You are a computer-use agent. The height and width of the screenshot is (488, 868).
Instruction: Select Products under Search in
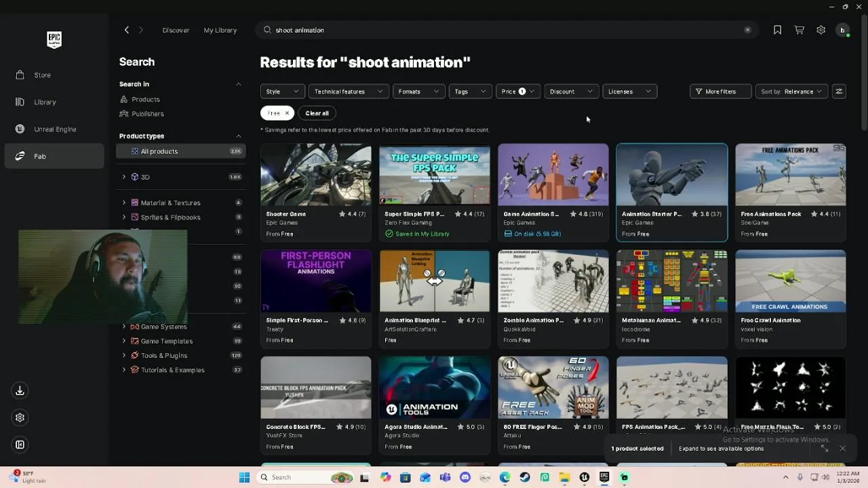[145, 100]
